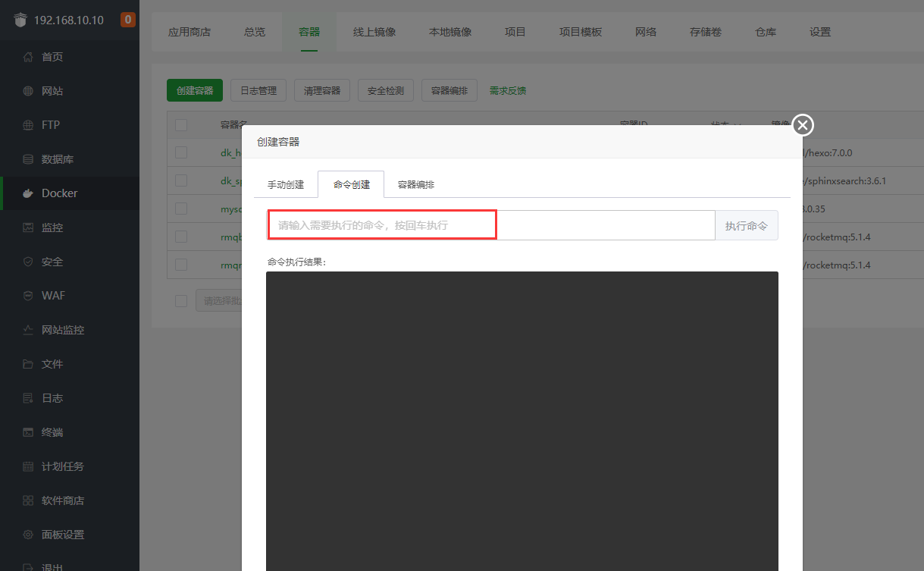Close the 创建容器 dialog with X
924x571 pixels.
(x=803, y=125)
